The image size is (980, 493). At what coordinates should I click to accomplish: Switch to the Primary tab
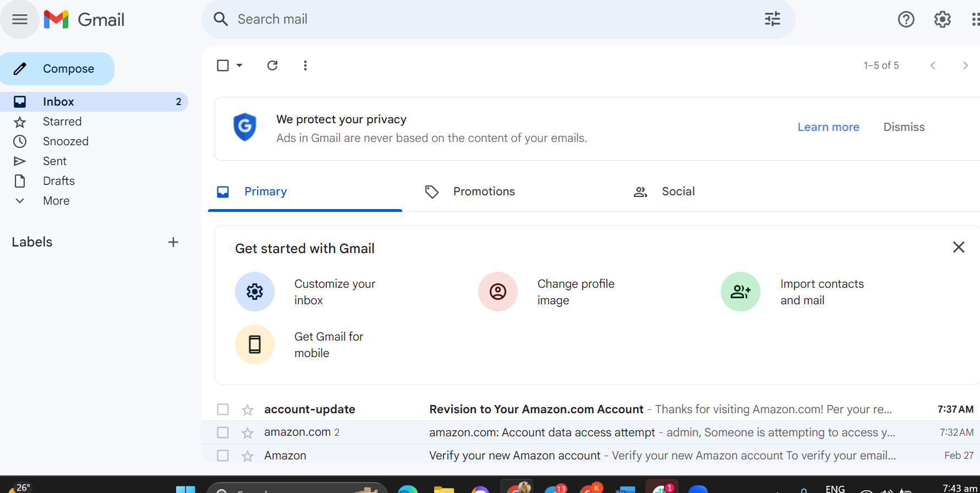305,191
